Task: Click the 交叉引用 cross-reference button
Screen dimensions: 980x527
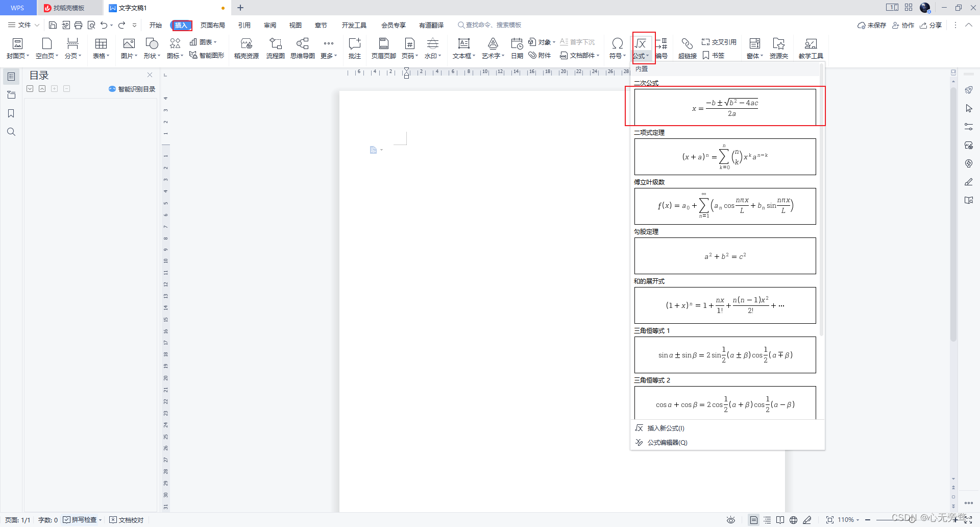Action: [x=719, y=42]
